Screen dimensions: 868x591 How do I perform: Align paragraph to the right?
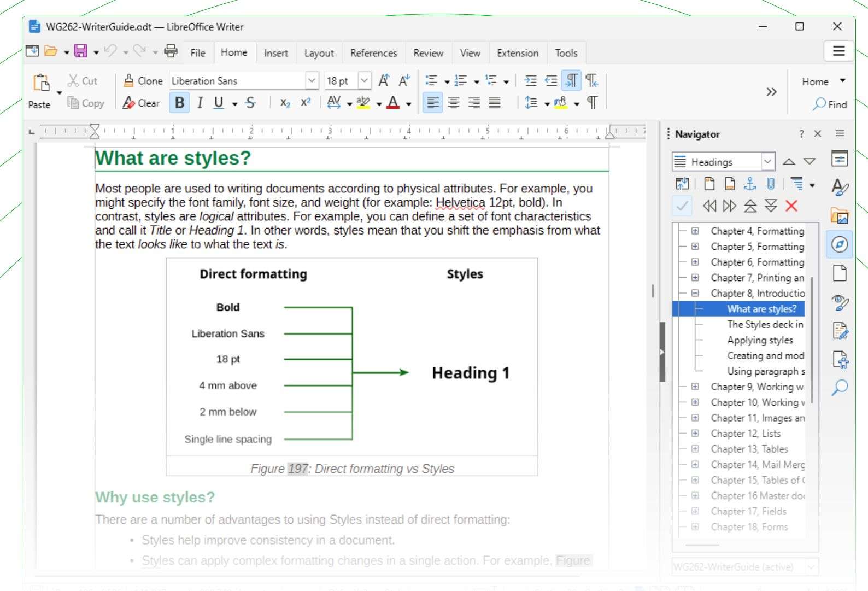(x=474, y=103)
